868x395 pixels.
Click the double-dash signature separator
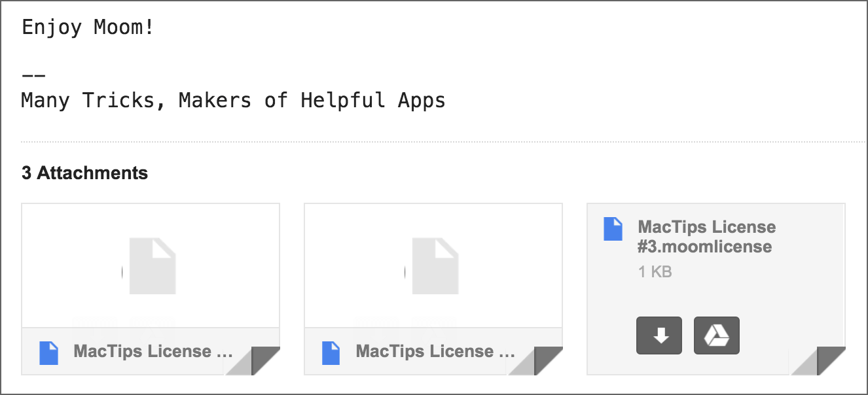(33, 75)
